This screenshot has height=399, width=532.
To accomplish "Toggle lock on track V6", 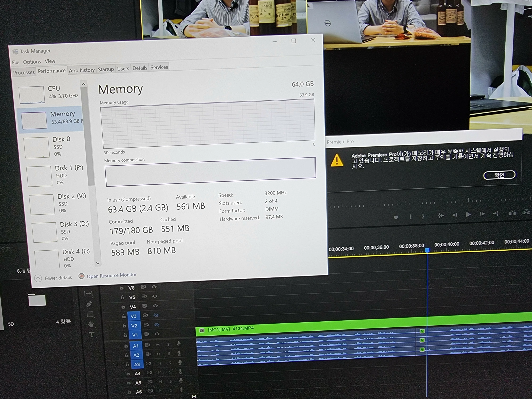I will [x=122, y=288].
